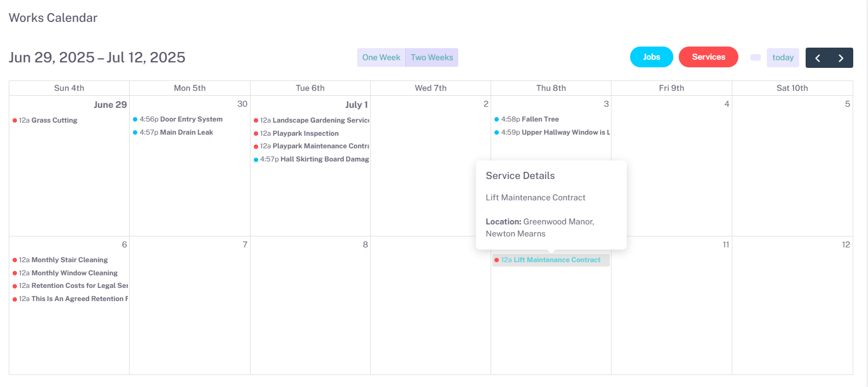The image size is (868, 387).
Task: Jump to today in the calendar
Action: pyautogui.click(x=783, y=57)
